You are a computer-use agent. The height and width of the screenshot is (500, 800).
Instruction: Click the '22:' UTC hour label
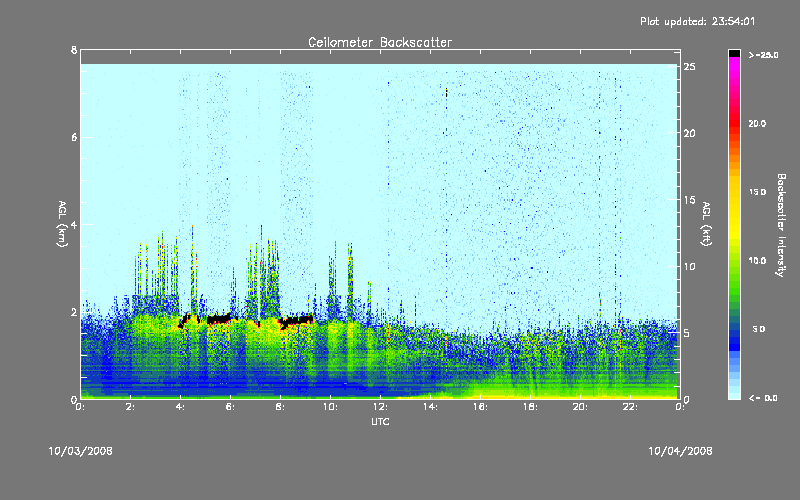(631, 407)
